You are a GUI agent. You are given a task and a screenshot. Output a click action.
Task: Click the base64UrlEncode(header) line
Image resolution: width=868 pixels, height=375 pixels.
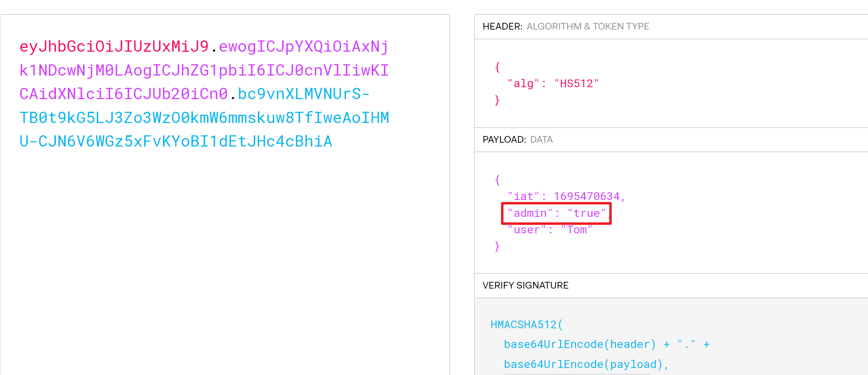tap(607, 344)
